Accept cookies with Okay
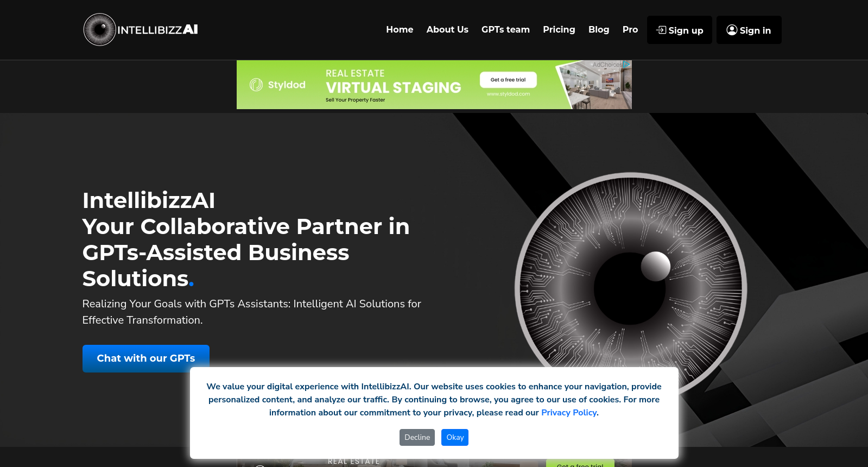 point(455,437)
